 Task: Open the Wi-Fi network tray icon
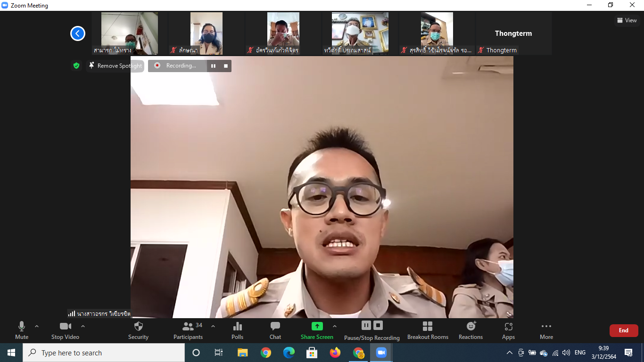pyautogui.click(x=555, y=353)
